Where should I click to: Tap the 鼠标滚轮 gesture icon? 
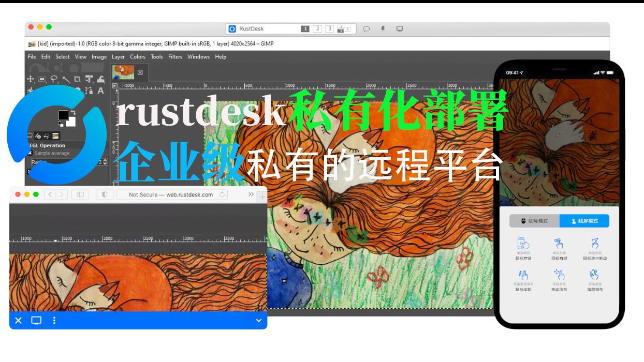click(x=524, y=276)
